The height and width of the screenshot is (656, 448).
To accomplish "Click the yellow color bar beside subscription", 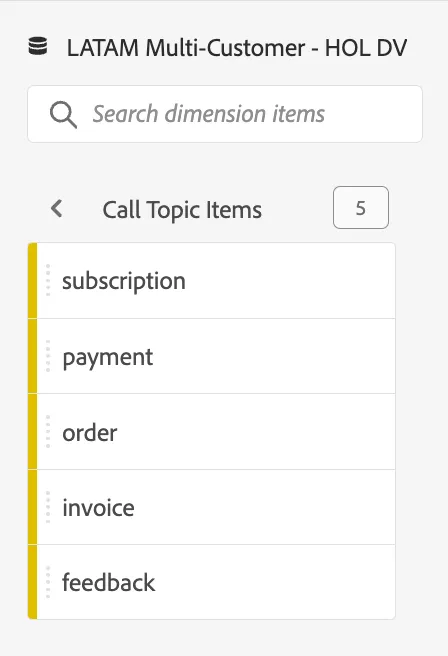I will pyautogui.click(x=33, y=281).
